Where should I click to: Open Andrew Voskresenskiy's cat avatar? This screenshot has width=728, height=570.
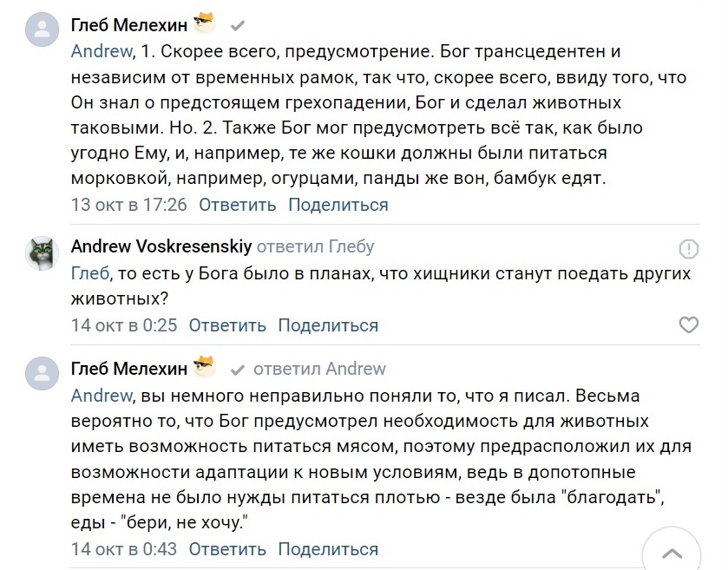click(x=40, y=252)
